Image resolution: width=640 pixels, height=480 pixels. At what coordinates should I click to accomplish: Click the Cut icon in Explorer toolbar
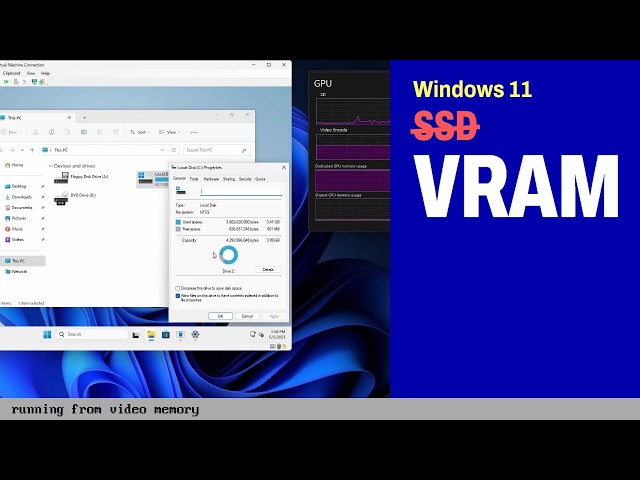tap(36, 132)
